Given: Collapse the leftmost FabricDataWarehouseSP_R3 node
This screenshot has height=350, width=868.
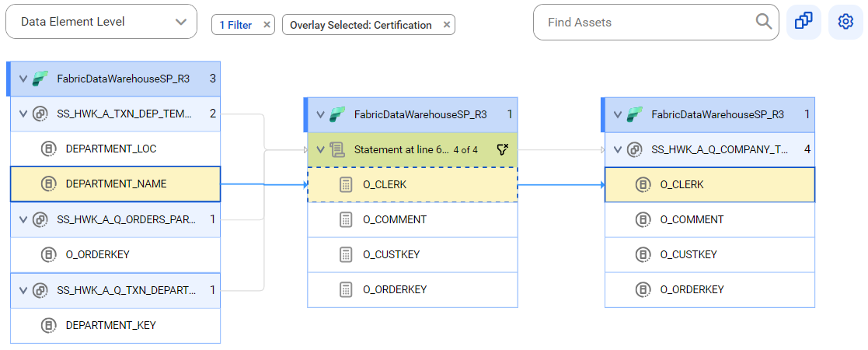Looking at the screenshot, I should click(x=23, y=79).
